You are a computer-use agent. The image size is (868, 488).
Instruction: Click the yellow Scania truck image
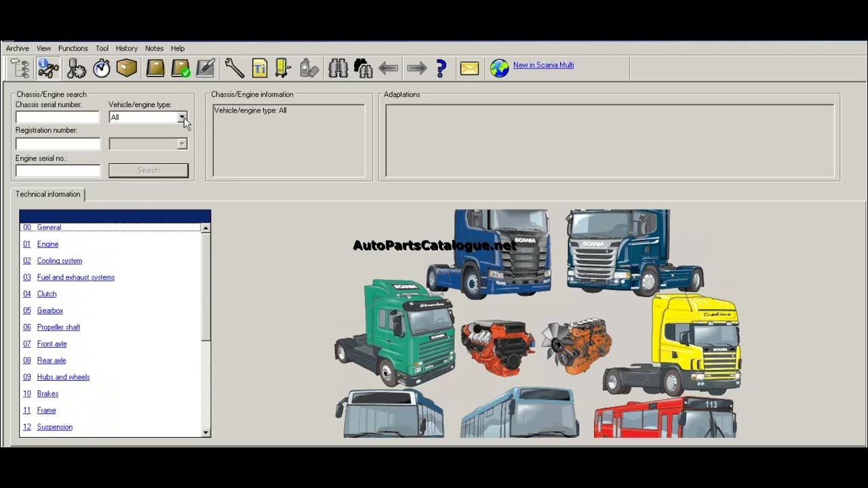[673, 344]
